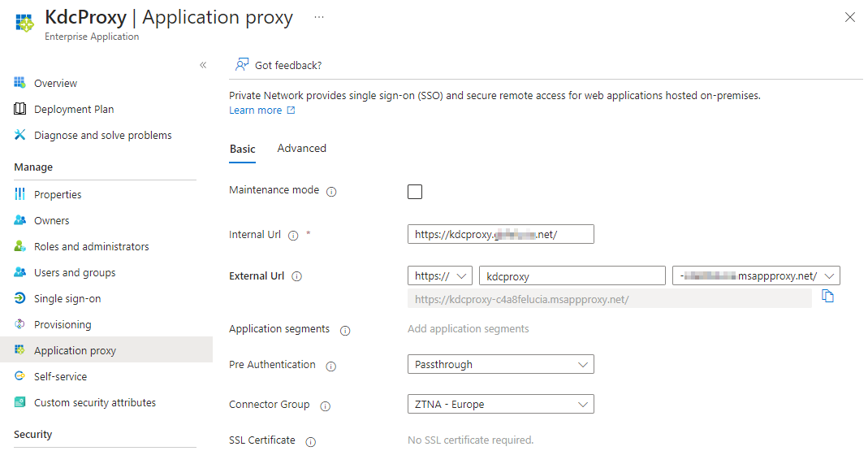
Task: Toggle the Maintenance mode checkbox
Action: 415,192
